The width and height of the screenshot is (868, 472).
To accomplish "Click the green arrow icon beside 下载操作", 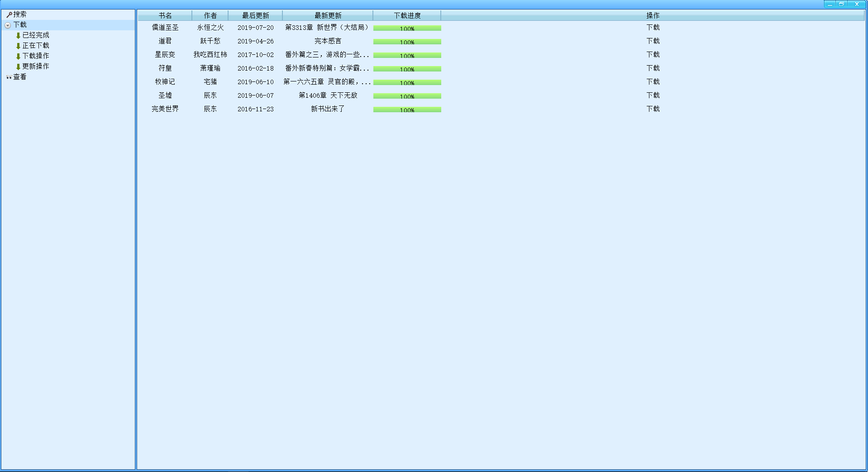I will point(18,56).
